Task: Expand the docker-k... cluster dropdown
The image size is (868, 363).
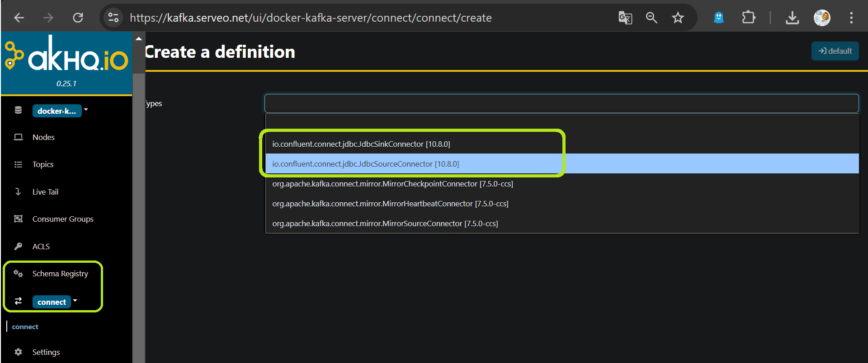Action: (x=85, y=110)
